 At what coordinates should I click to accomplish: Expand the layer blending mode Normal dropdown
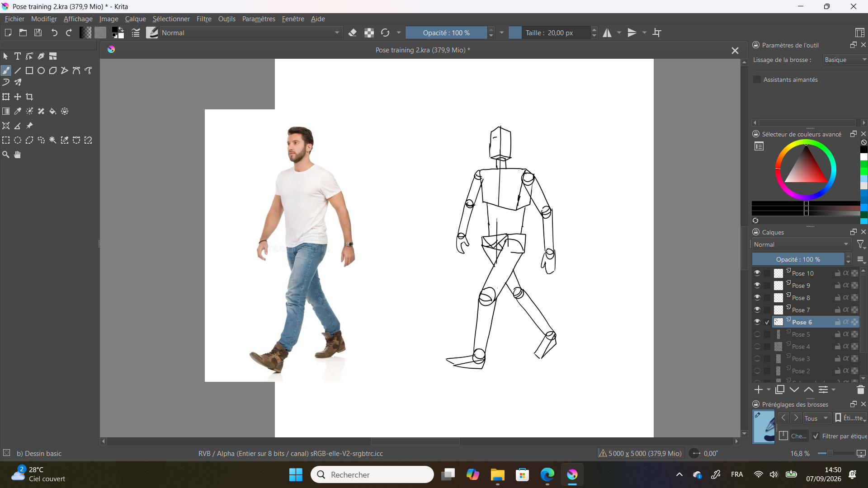(x=801, y=244)
